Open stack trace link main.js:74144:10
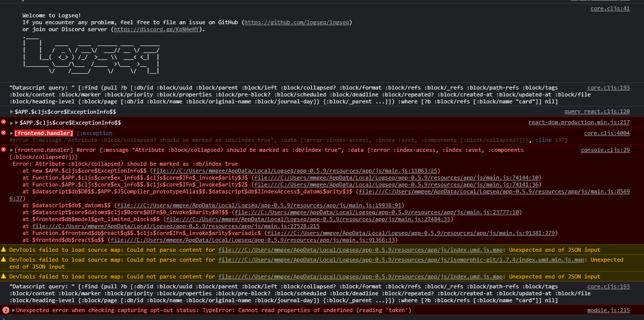 [396, 178]
